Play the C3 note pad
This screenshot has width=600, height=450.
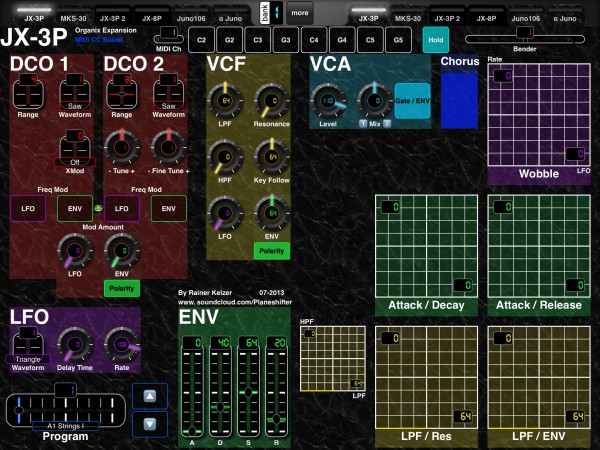258,40
